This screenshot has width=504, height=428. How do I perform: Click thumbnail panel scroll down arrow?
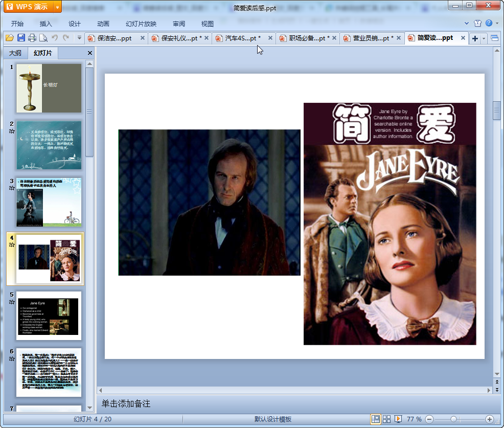(89, 408)
